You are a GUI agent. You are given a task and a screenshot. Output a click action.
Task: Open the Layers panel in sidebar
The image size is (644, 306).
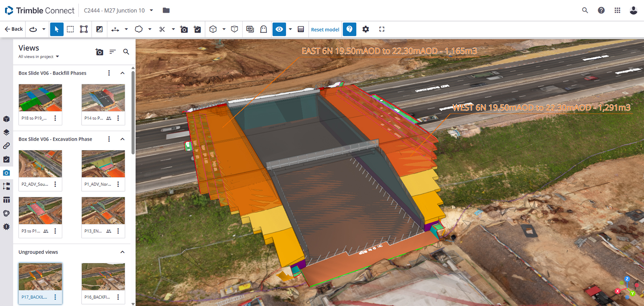coord(6,132)
